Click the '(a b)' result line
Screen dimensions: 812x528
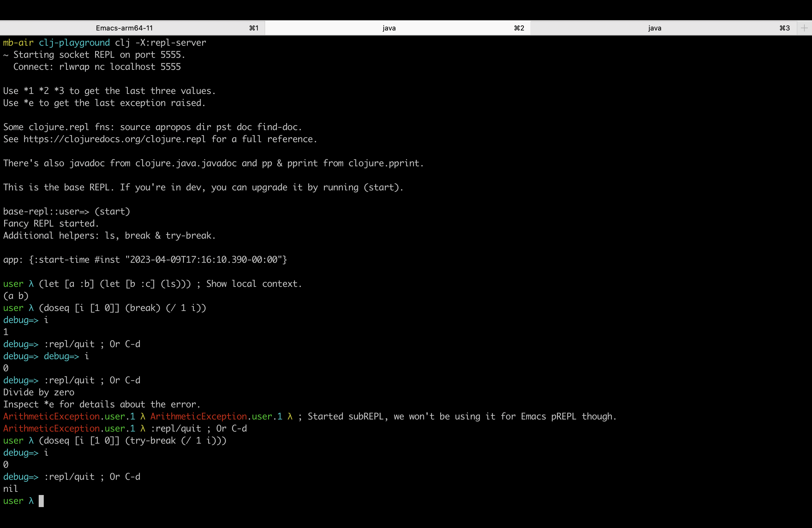click(16, 296)
